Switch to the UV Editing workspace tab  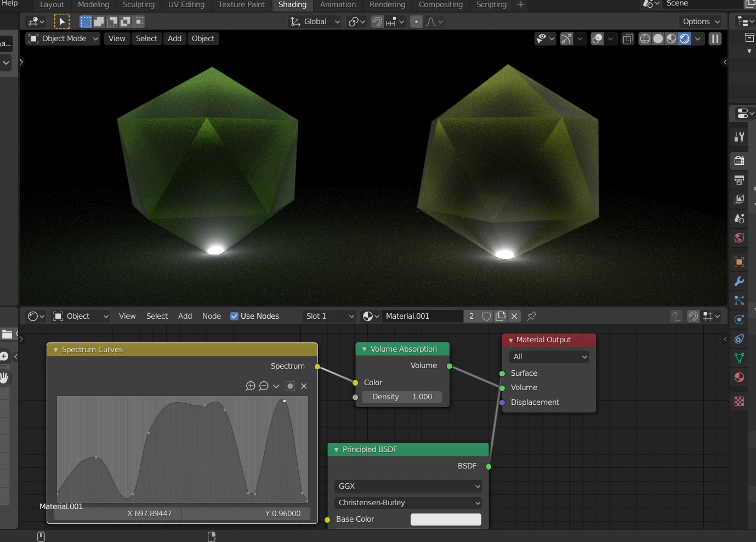186,4
